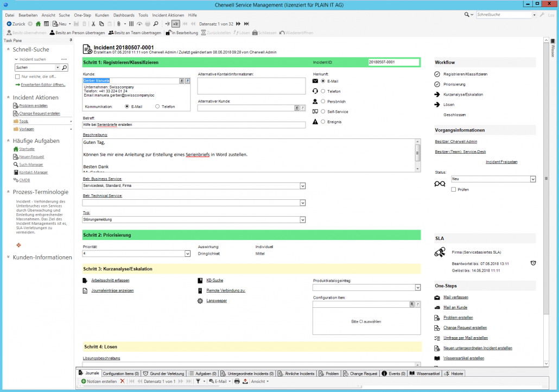
Task: Jump to the next record arrow
Action: [x=238, y=24]
